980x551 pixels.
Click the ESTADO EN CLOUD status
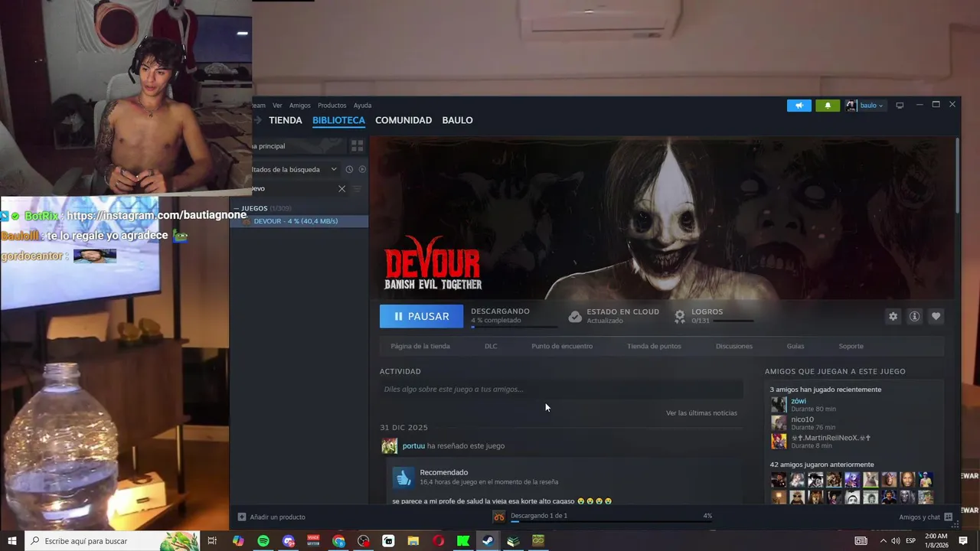point(614,315)
